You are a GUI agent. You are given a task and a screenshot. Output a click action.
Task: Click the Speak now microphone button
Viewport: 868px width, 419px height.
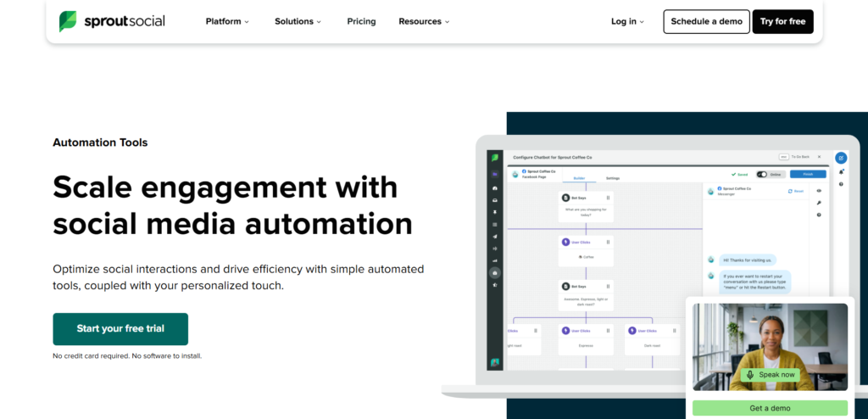tap(770, 375)
